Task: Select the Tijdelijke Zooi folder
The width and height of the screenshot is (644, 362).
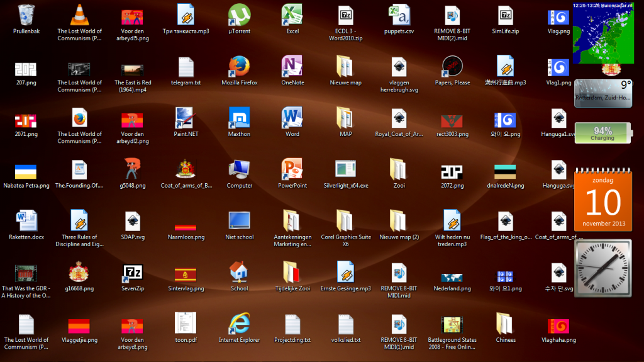Action: click(x=292, y=273)
